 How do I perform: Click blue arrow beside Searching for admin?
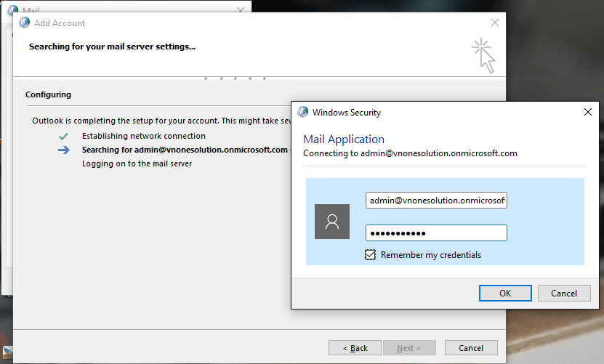(64, 150)
